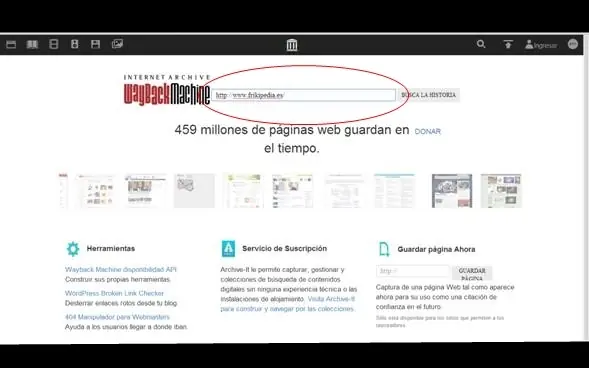The height and width of the screenshot is (368, 589).
Task: Click the Archive-It subscription service icon
Action: tap(228, 249)
